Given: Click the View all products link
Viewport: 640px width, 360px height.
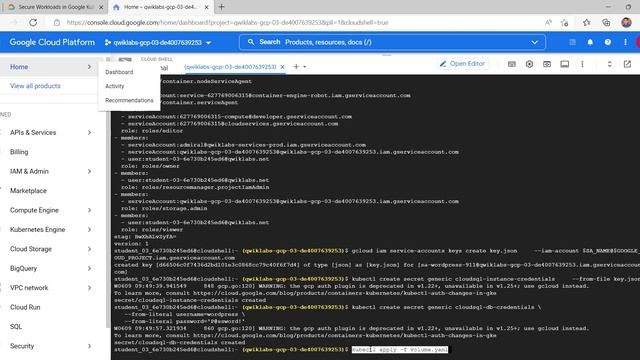Looking at the screenshot, I should pyautogui.click(x=35, y=86).
